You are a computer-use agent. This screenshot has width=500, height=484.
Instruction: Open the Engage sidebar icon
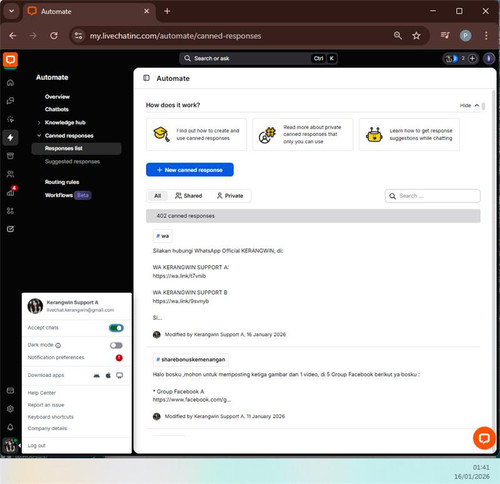[x=10, y=119]
